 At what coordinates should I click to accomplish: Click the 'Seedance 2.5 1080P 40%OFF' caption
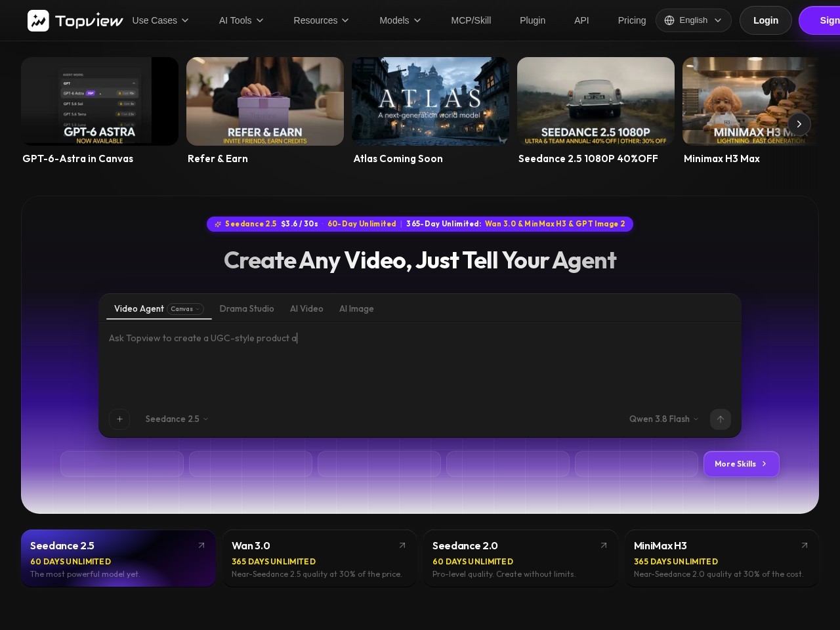point(588,159)
